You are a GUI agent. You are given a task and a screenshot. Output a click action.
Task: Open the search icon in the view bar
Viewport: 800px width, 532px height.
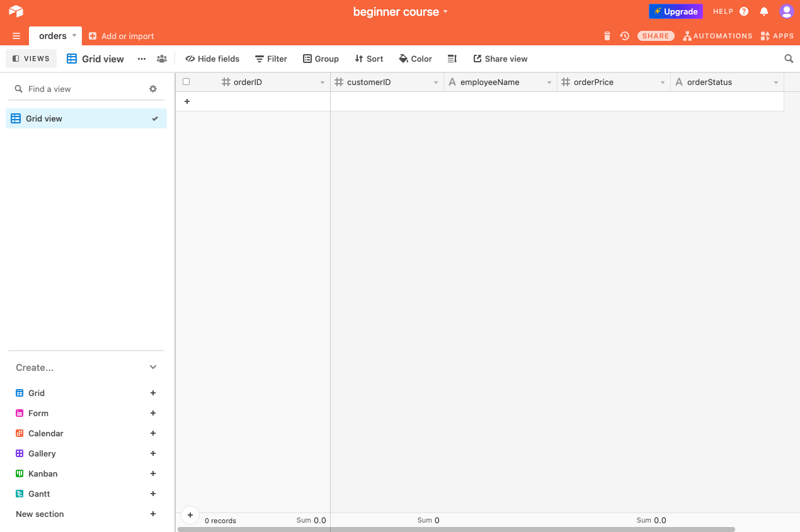[x=789, y=59]
